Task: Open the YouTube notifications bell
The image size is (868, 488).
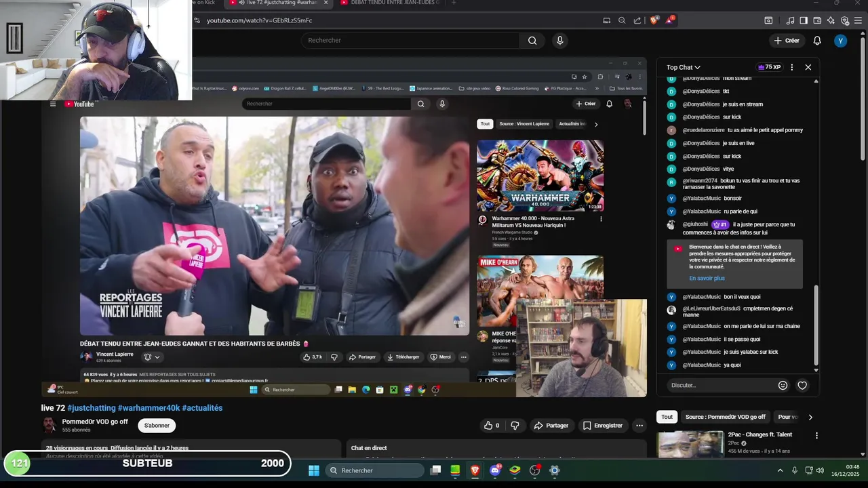Action: (x=817, y=41)
